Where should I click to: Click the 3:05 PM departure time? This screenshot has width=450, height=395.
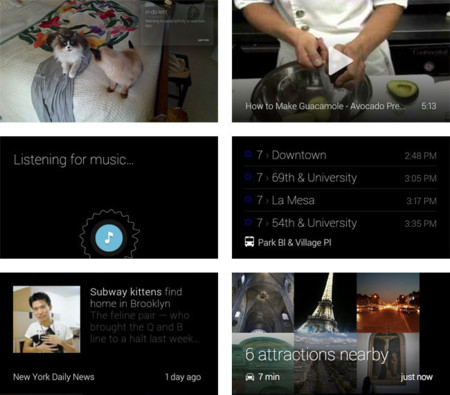click(x=420, y=178)
